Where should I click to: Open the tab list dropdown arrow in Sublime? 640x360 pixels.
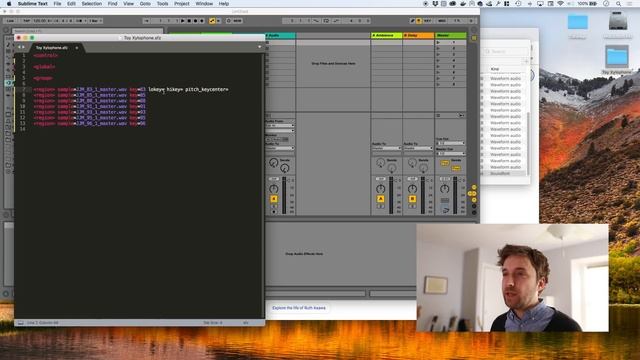click(x=260, y=47)
